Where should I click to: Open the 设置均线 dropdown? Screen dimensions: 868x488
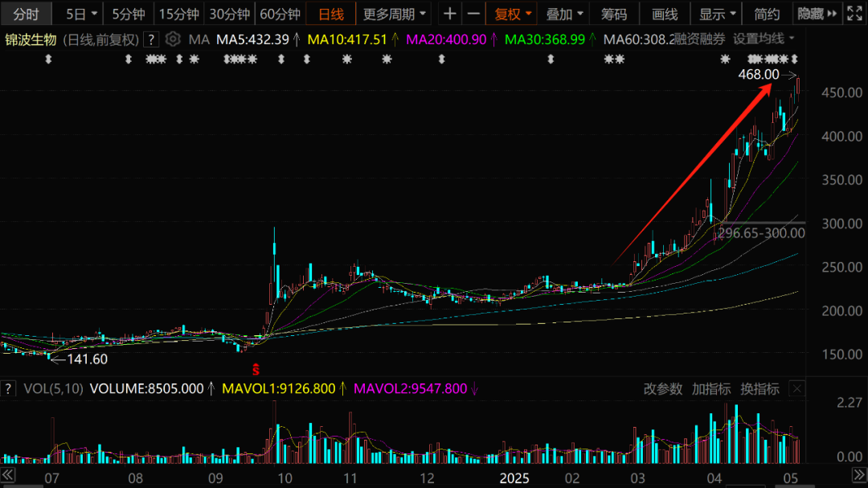(x=764, y=39)
